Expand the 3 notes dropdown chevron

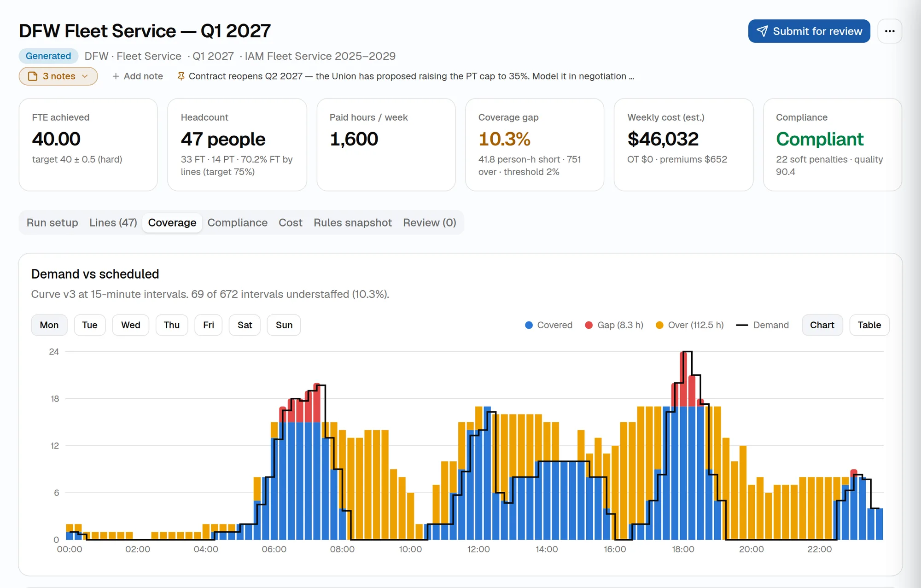85,76
